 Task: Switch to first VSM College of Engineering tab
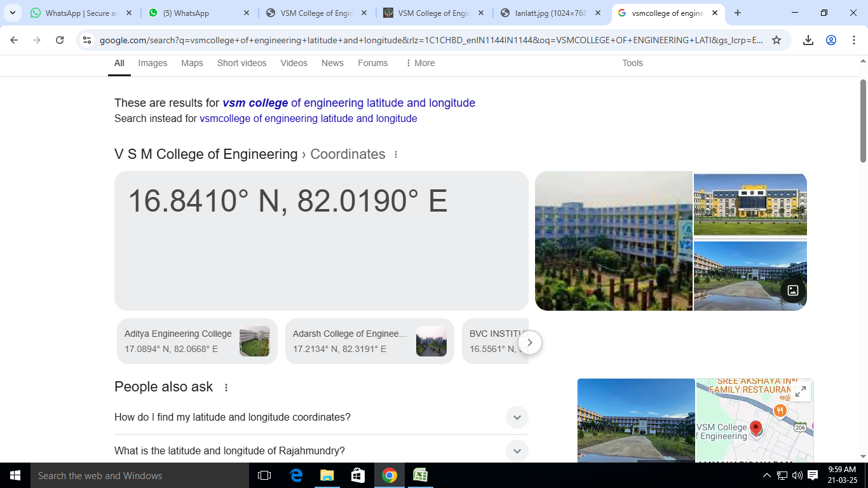coord(317,13)
